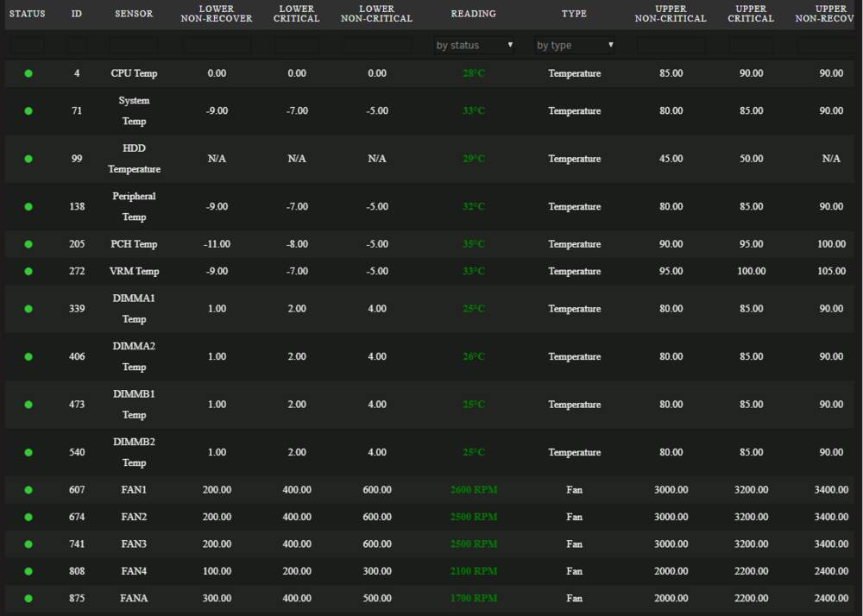Click the green status dot for PCH Temp
Image resolution: width=863 pixels, height=616 pixels.
[x=28, y=243]
